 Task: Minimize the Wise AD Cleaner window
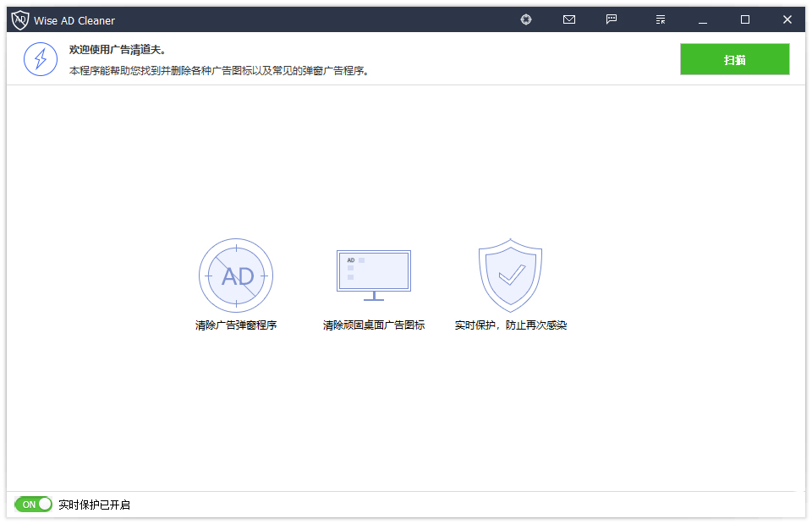click(x=703, y=19)
